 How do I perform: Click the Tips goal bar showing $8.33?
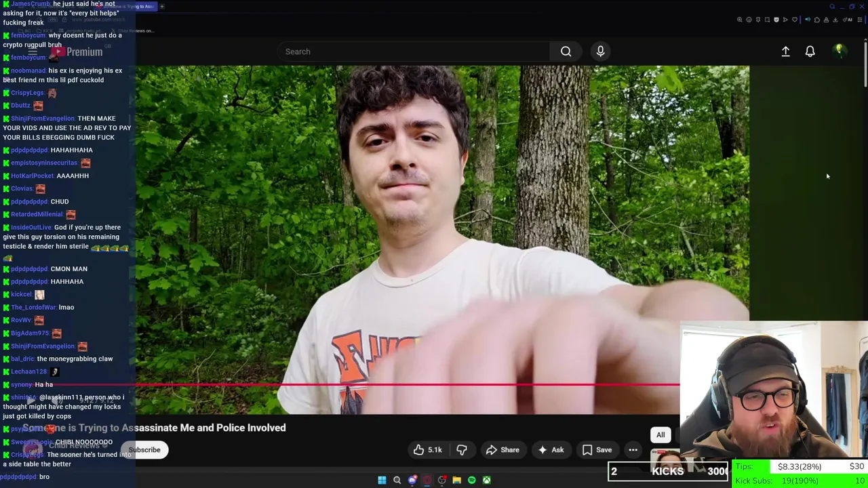(x=799, y=466)
